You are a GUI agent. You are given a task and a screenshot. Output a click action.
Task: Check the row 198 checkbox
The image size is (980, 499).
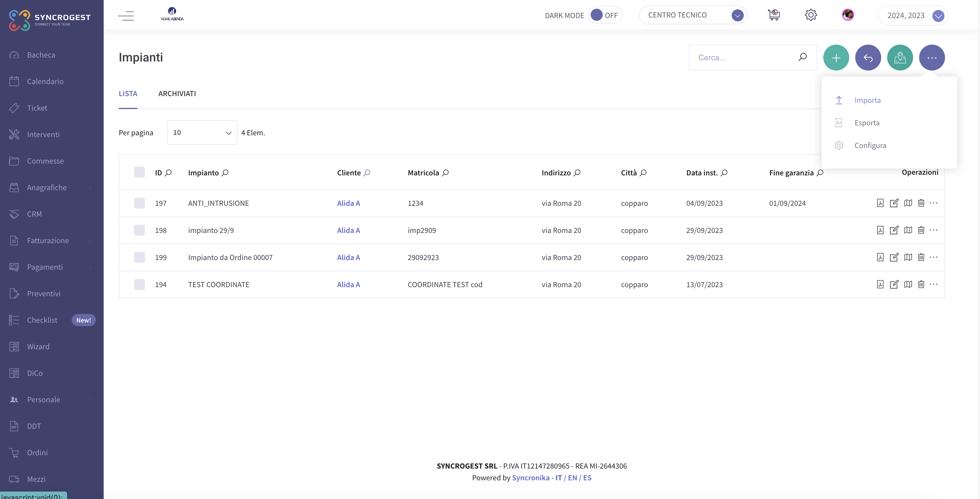(x=139, y=230)
